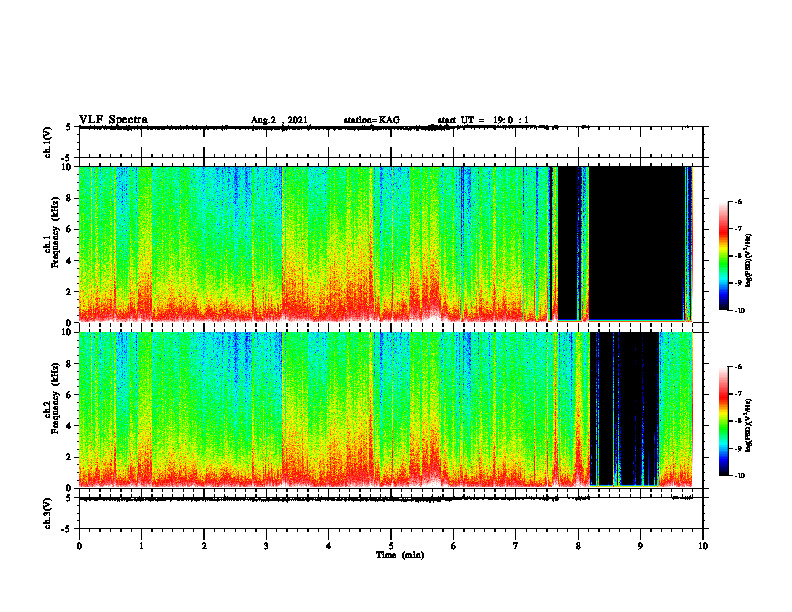Click the "3" tick label on the time axis

pyautogui.click(x=266, y=546)
